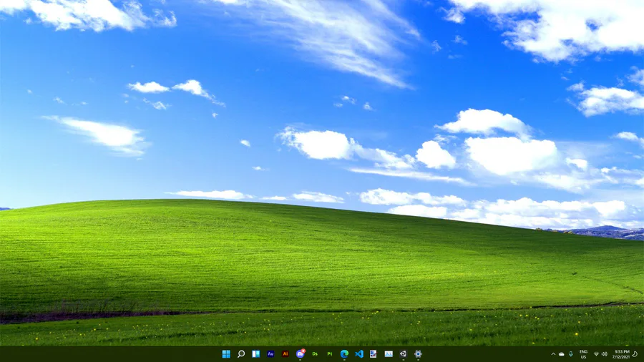Switch ENG US input language

583,354
